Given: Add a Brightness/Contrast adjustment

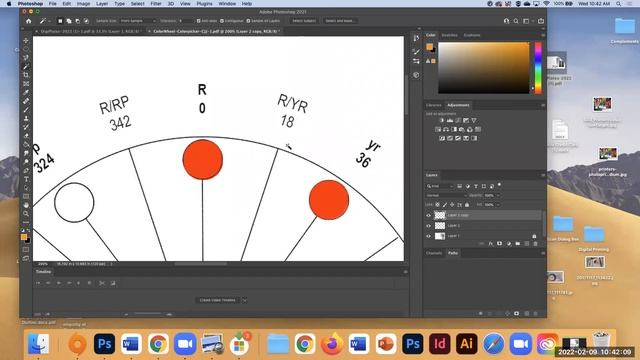Looking at the screenshot, I should coord(442,120).
